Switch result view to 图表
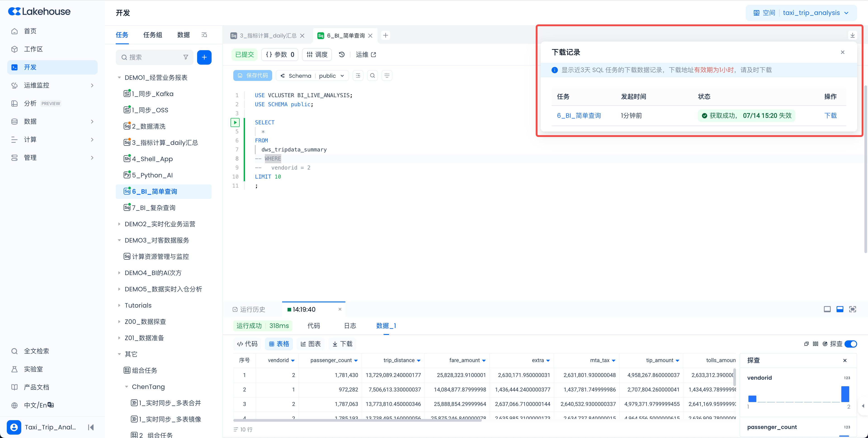 (310, 344)
